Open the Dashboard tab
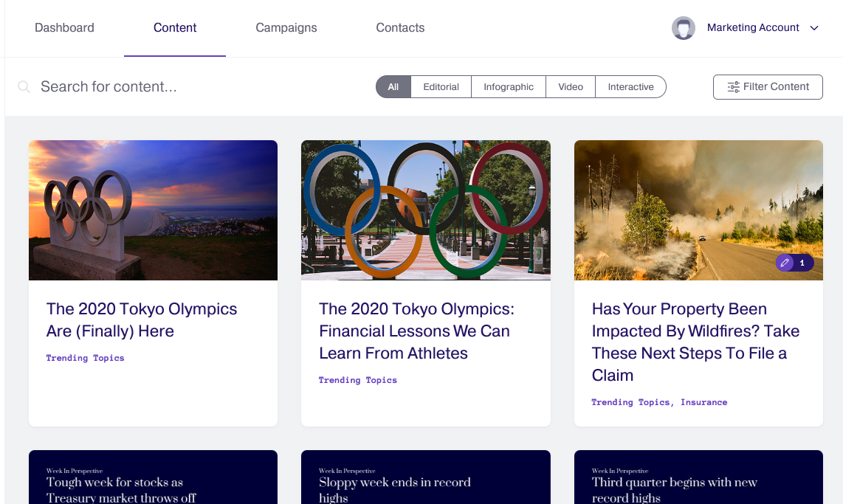Screen dimensions: 843x504 [x=64, y=28]
